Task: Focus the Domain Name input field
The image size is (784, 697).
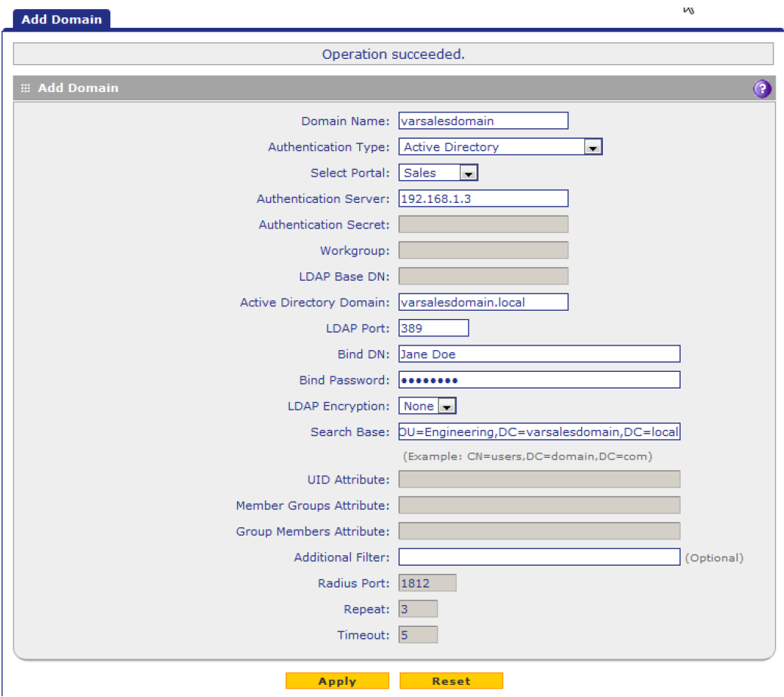Action: pyautogui.click(x=483, y=121)
